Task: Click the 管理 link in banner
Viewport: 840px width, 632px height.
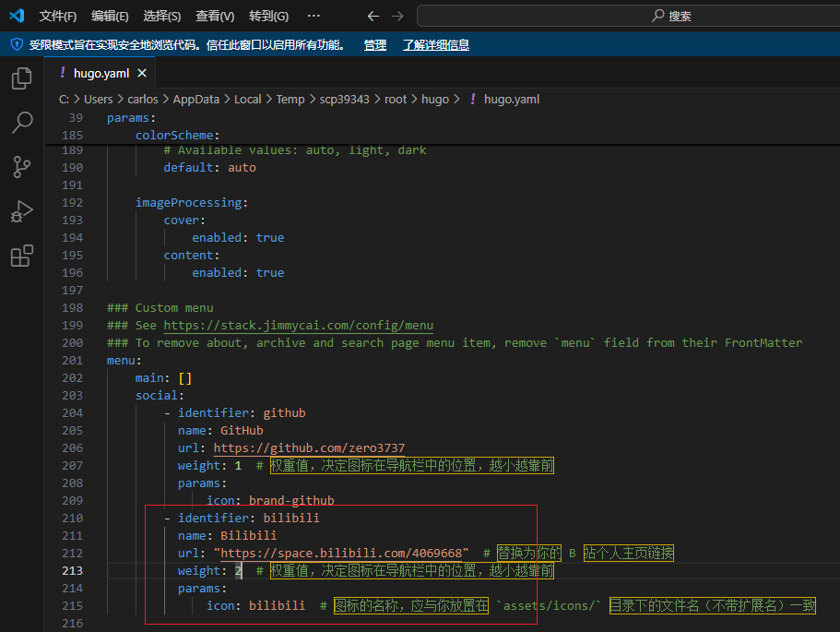Action: tap(374, 44)
